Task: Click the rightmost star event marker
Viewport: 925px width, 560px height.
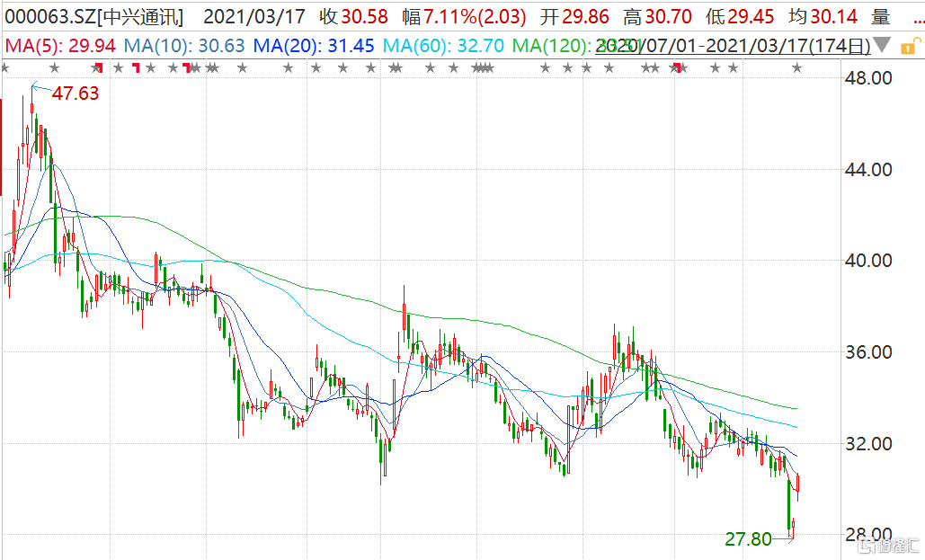Action: click(796, 67)
